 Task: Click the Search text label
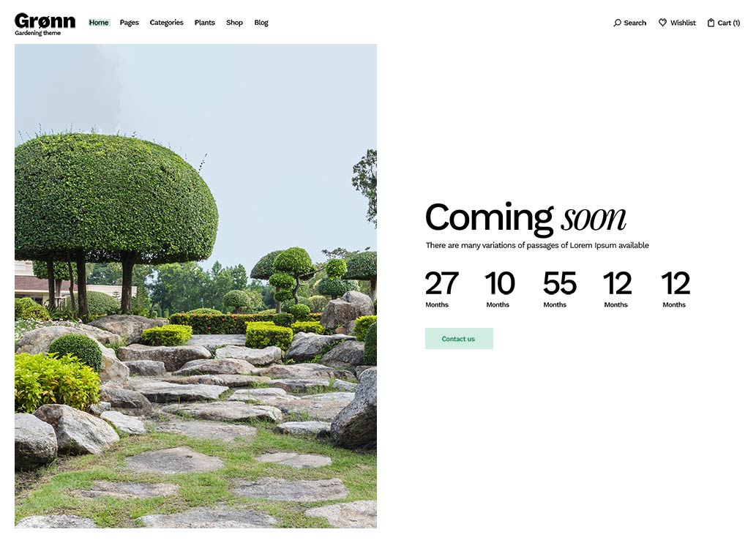[635, 23]
